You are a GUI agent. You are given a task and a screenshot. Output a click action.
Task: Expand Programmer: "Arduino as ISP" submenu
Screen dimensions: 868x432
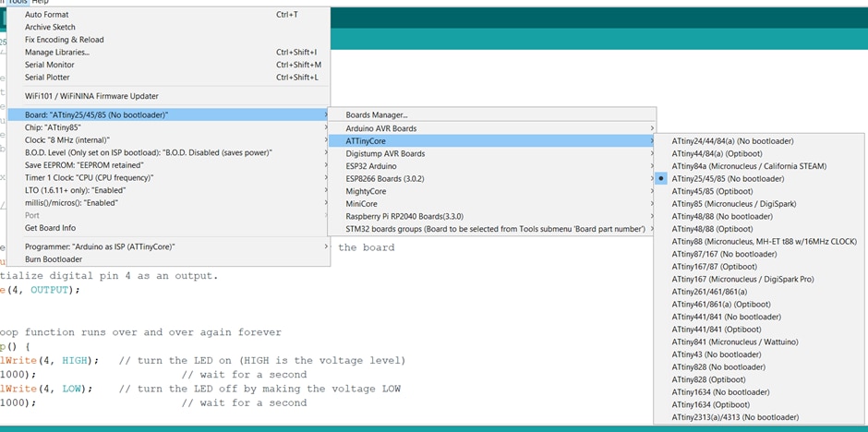click(x=100, y=246)
